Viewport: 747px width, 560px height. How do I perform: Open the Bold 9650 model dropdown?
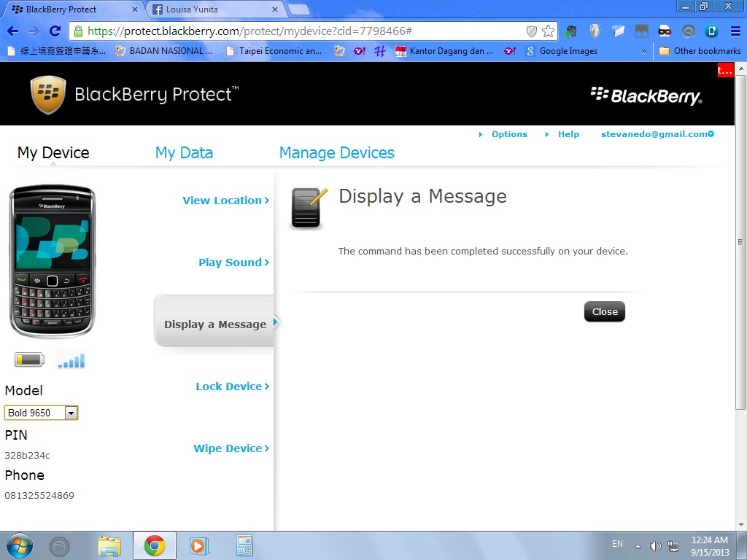(x=41, y=413)
